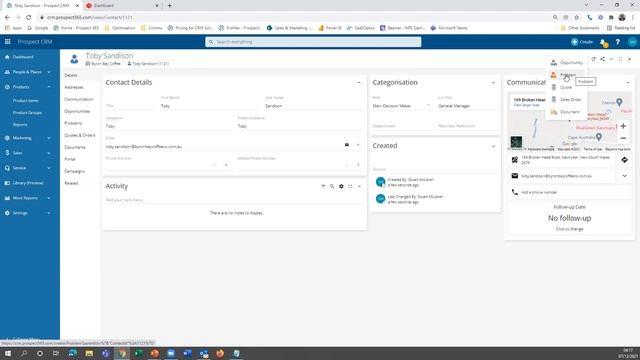Choose Quote from Create menu

point(567,87)
